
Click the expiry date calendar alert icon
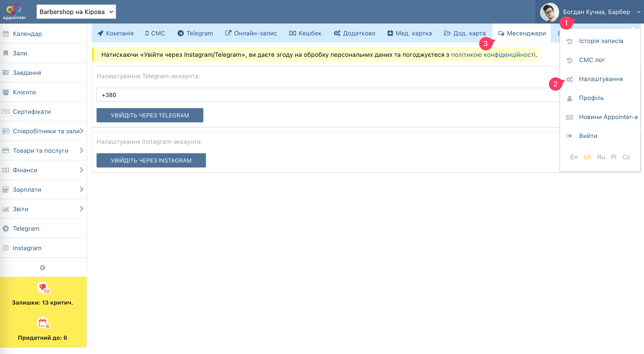43,323
